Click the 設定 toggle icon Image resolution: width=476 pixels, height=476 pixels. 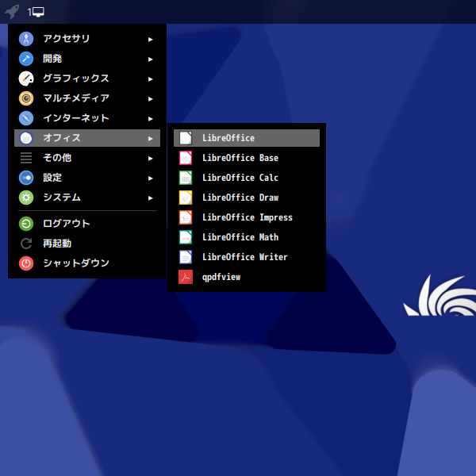click(26, 178)
